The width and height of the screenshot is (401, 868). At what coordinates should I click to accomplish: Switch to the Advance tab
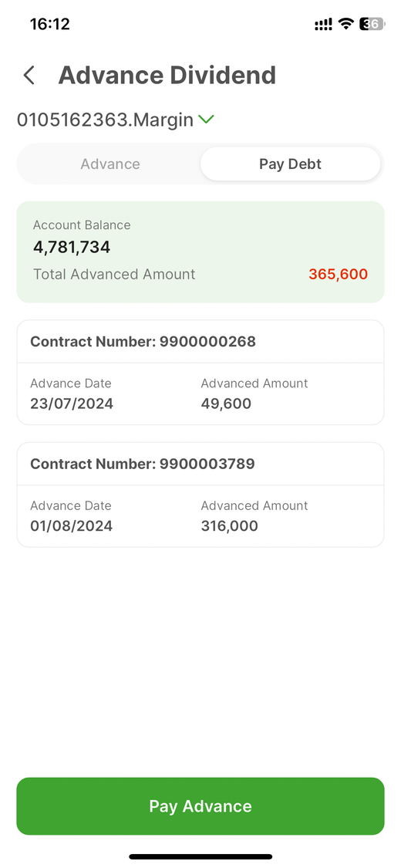click(110, 164)
